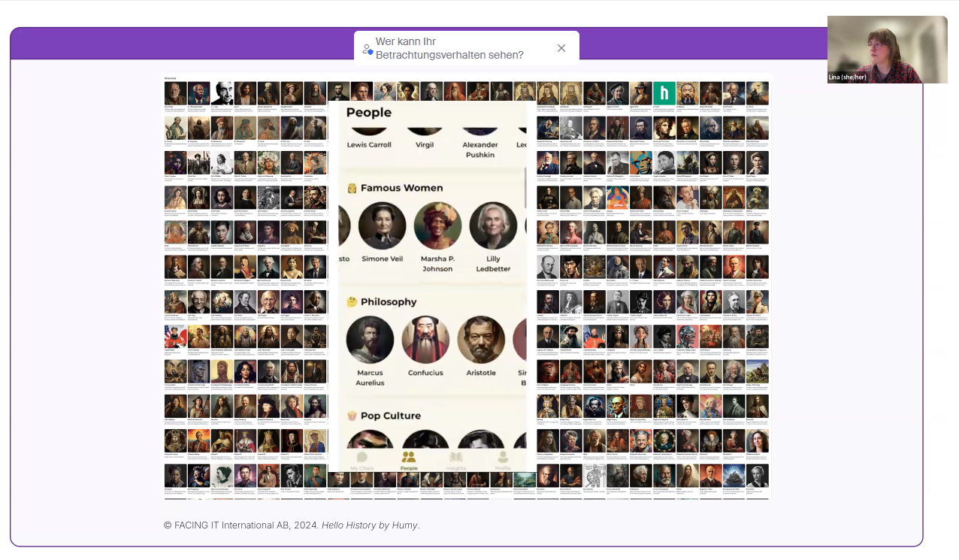Open the My Chats tab icon
The width and height of the screenshot is (959, 560).
point(362,457)
